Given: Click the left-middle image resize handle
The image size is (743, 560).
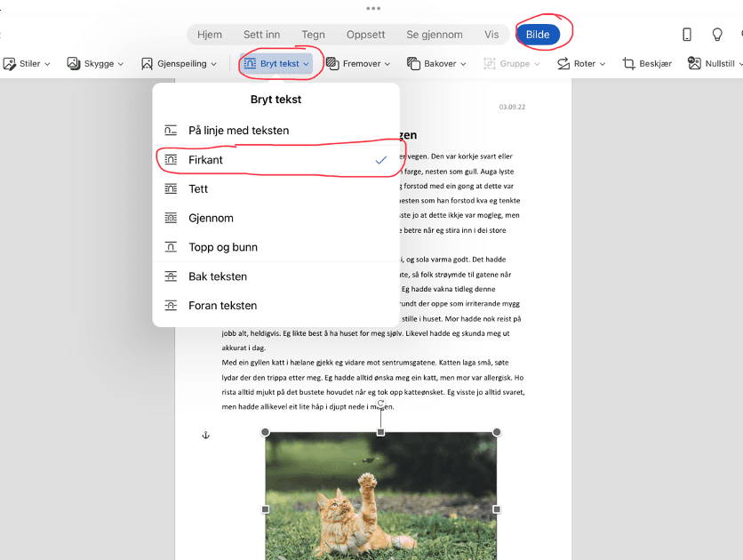Looking at the screenshot, I should (266, 509).
